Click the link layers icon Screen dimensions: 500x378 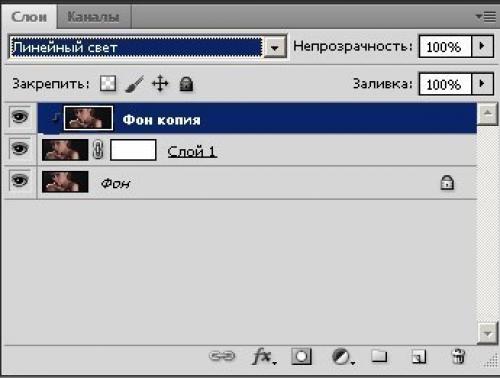pos(222,356)
